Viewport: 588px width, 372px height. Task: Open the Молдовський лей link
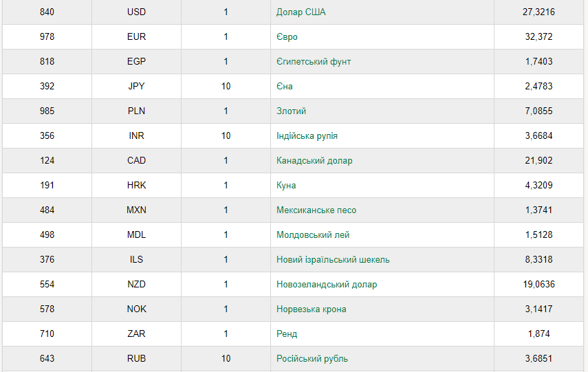(313, 234)
